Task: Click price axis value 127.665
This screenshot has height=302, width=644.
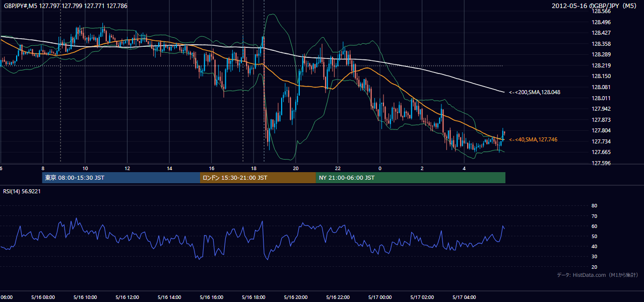Action: (600, 152)
